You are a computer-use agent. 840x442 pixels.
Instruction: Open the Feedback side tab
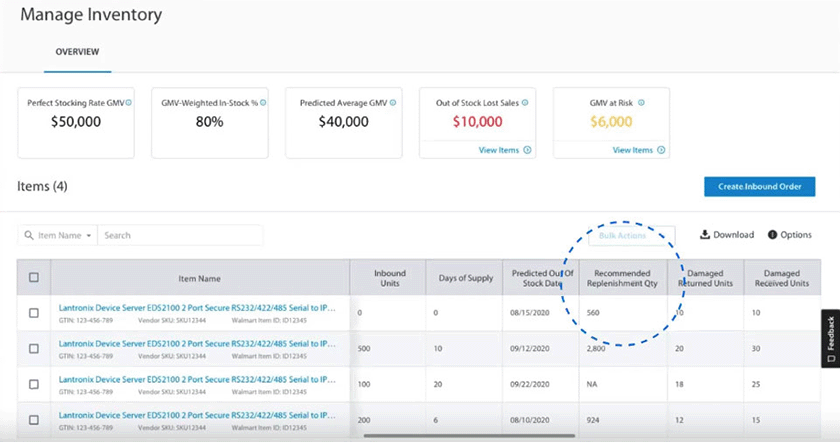coord(830,338)
